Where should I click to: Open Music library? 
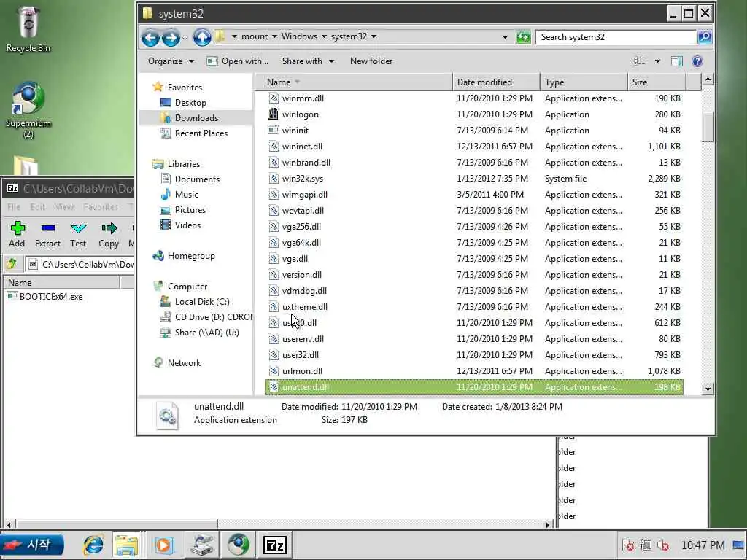pyautogui.click(x=186, y=194)
